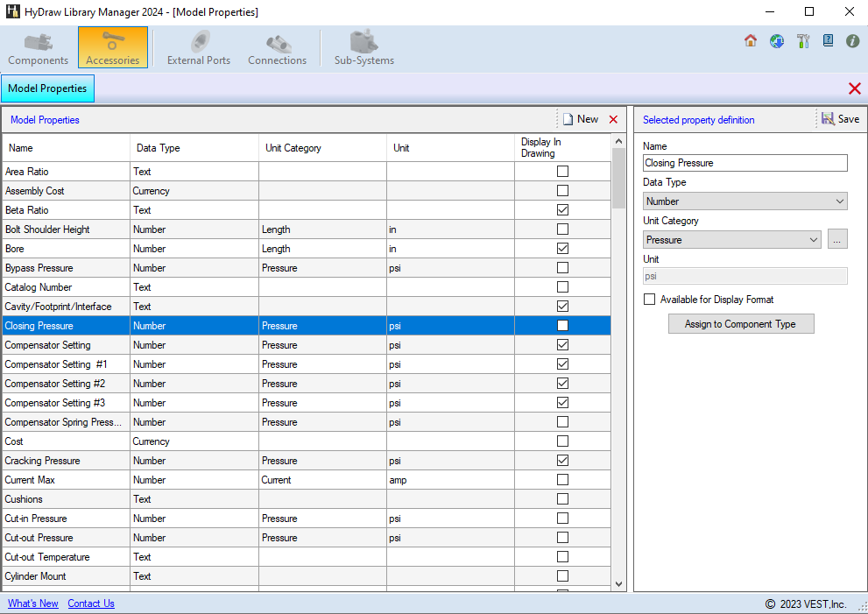Delete property using red X beside New

(x=613, y=120)
